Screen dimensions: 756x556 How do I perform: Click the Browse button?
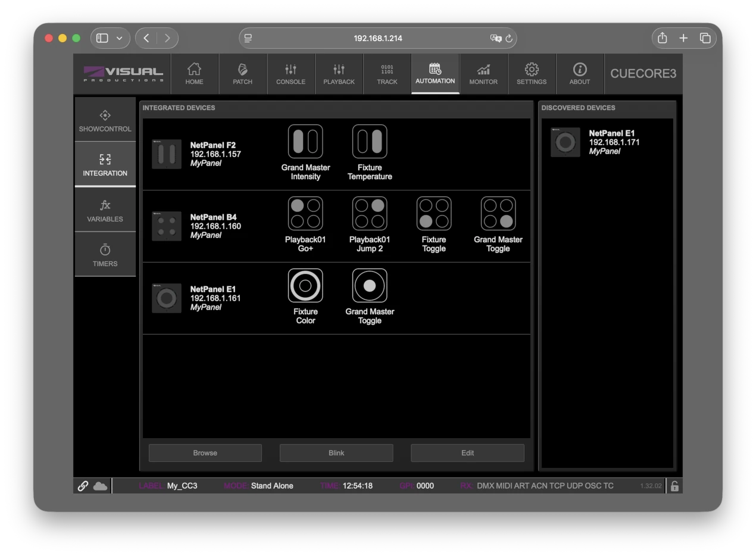(205, 453)
